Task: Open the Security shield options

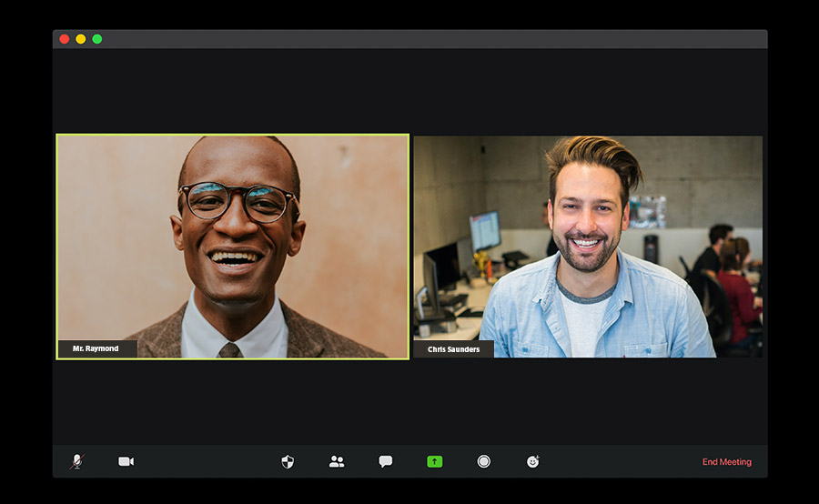Action: point(288,461)
